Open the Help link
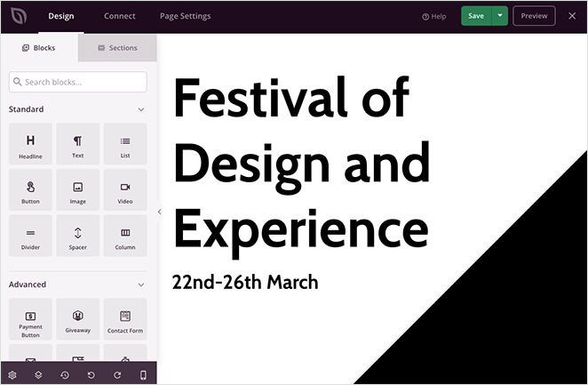The image size is (588, 385). tap(433, 17)
